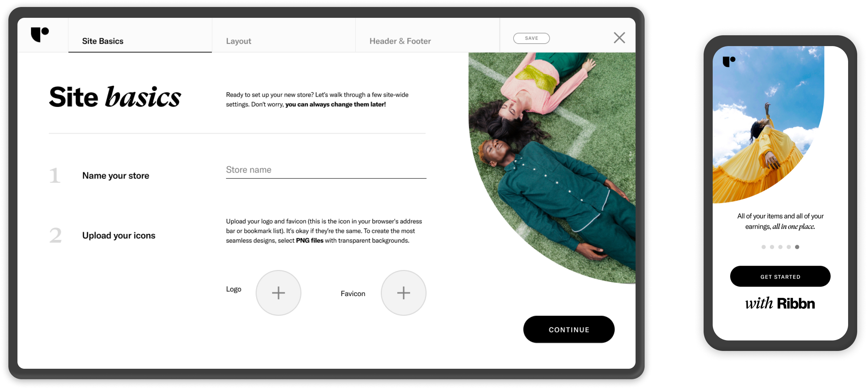Click the SAVE button

(531, 38)
